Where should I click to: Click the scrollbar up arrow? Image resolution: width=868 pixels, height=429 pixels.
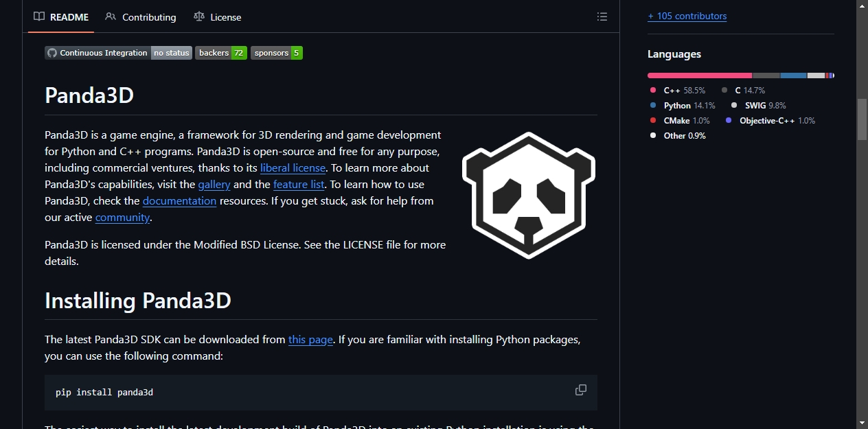click(862, 5)
